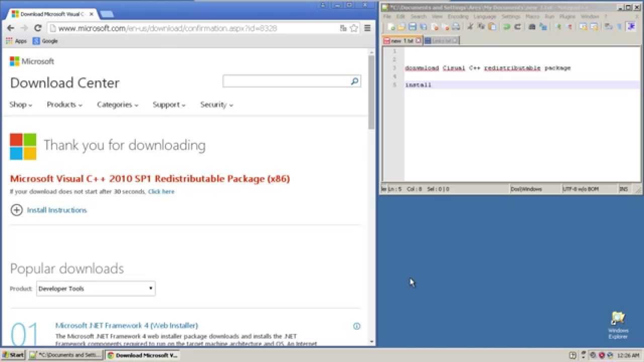Expand the Categories menu
The width and height of the screenshot is (644, 362).
tap(118, 105)
